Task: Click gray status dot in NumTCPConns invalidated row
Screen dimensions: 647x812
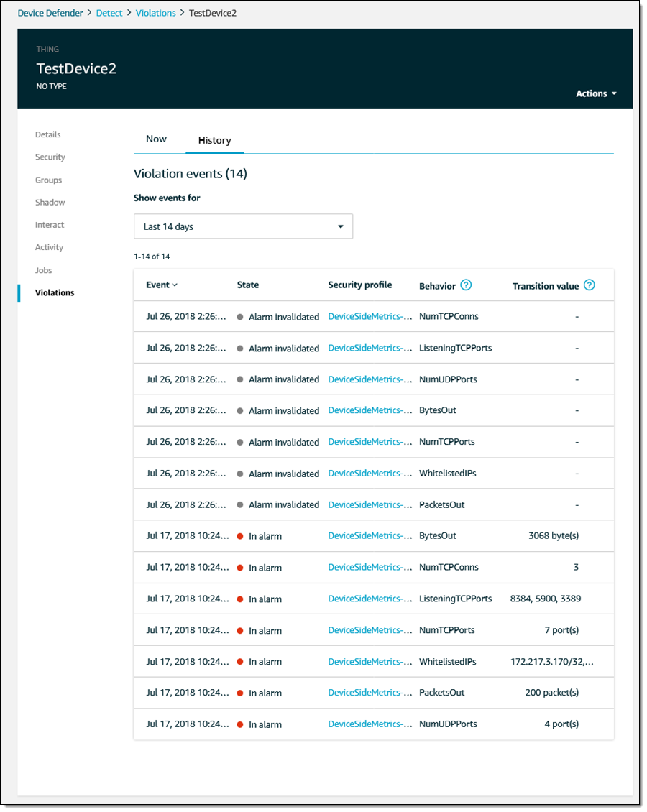Action: [240, 317]
